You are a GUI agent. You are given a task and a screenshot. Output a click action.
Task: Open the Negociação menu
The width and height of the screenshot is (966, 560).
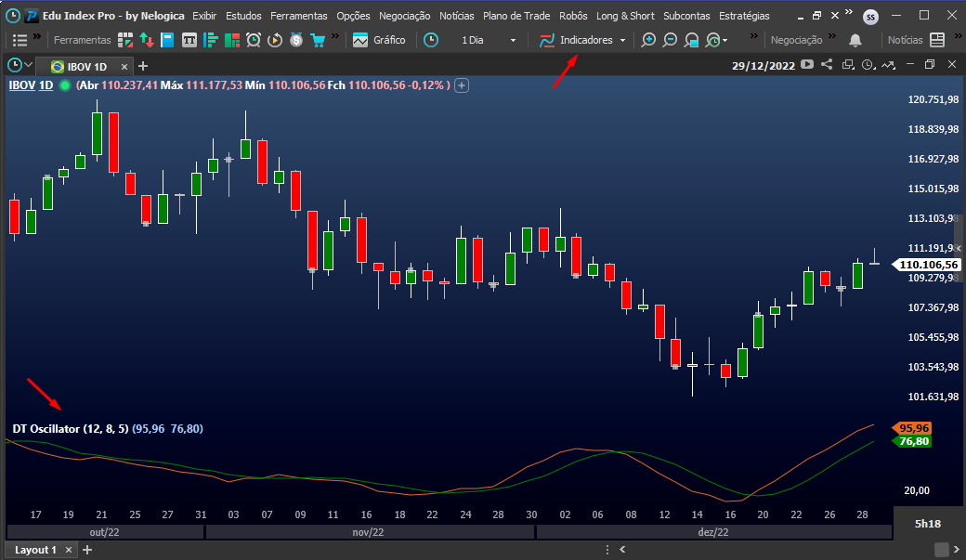tap(404, 16)
